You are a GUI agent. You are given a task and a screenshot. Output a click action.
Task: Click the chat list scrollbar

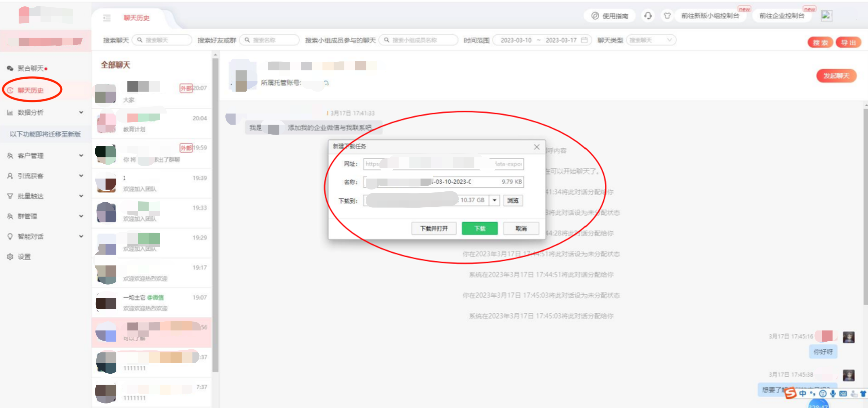215,216
